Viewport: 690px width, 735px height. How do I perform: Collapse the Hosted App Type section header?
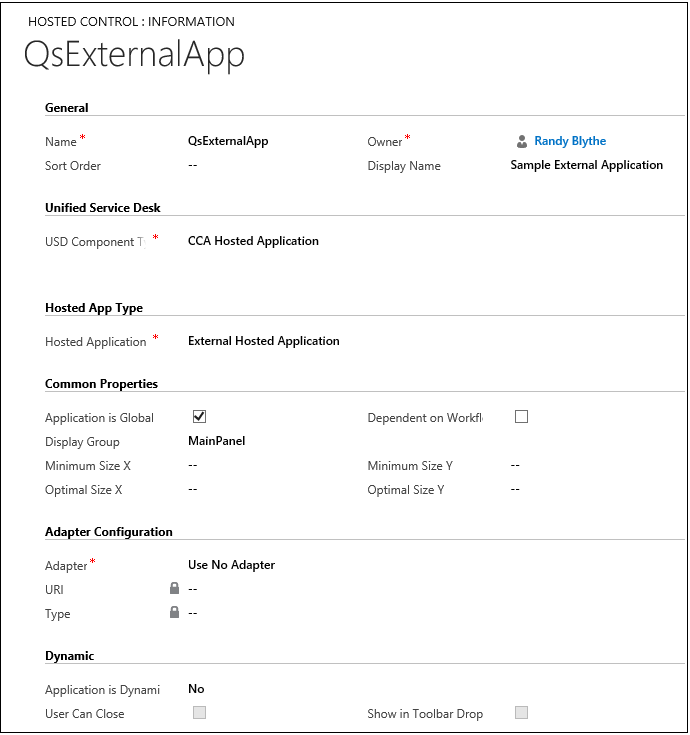coord(94,308)
